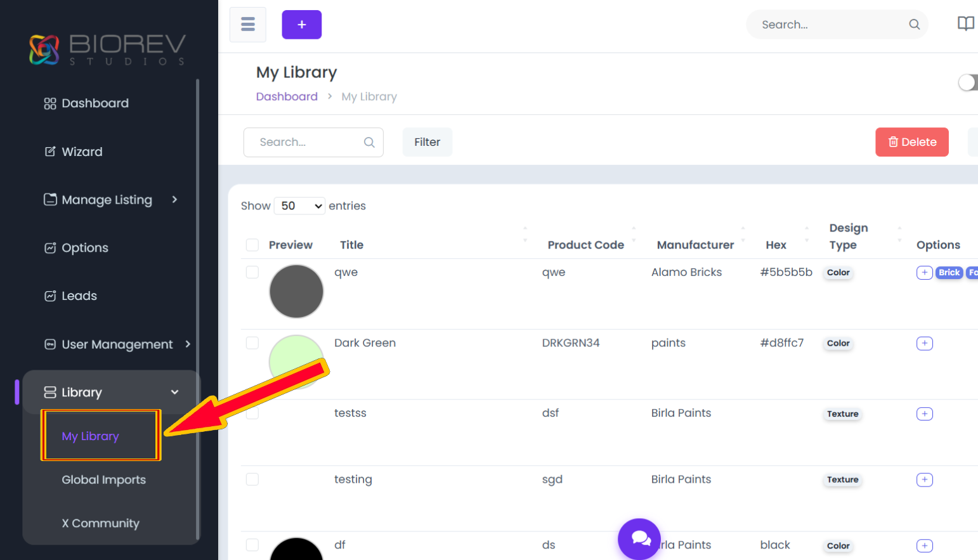Click the Filter button
Screen dimensions: 978x560
tap(427, 142)
